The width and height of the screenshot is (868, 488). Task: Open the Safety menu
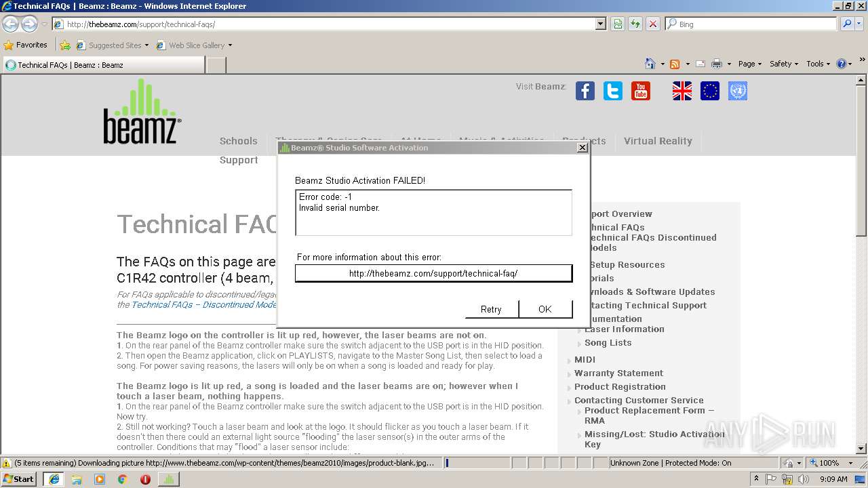(x=784, y=64)
